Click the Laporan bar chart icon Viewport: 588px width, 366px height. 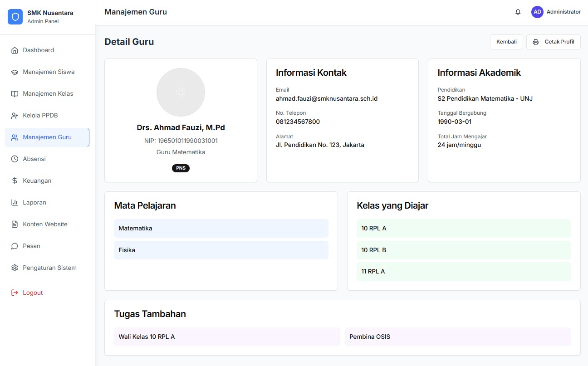[15, 203]
